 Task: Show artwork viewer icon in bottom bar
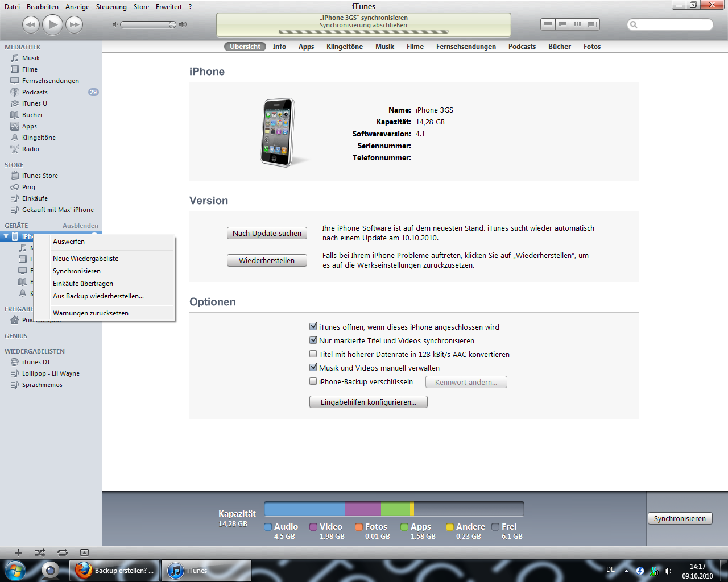84,552
